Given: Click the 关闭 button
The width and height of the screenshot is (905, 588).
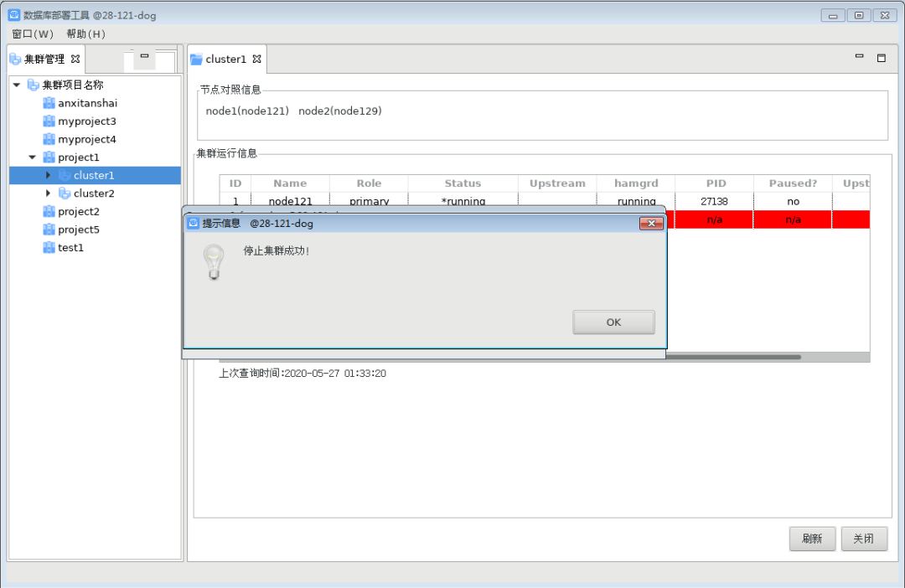Looking at the screenshot, I should (863, 539).
